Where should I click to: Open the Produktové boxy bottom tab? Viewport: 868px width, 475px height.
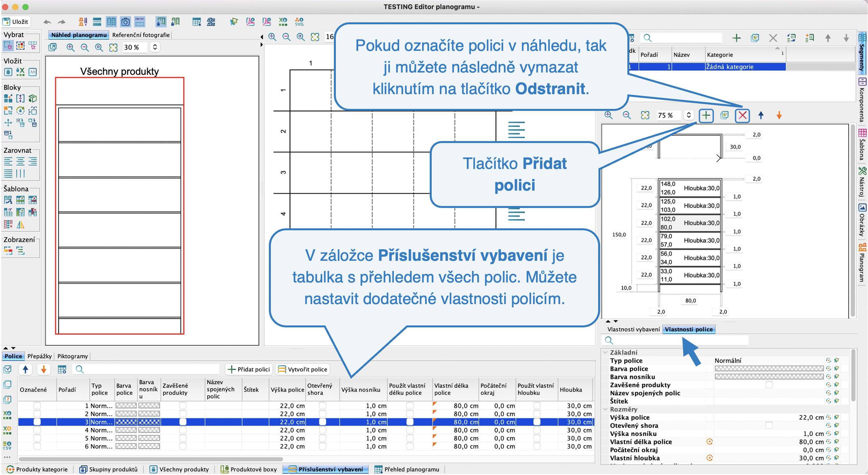pyautogui.click(x=249, y=470)
